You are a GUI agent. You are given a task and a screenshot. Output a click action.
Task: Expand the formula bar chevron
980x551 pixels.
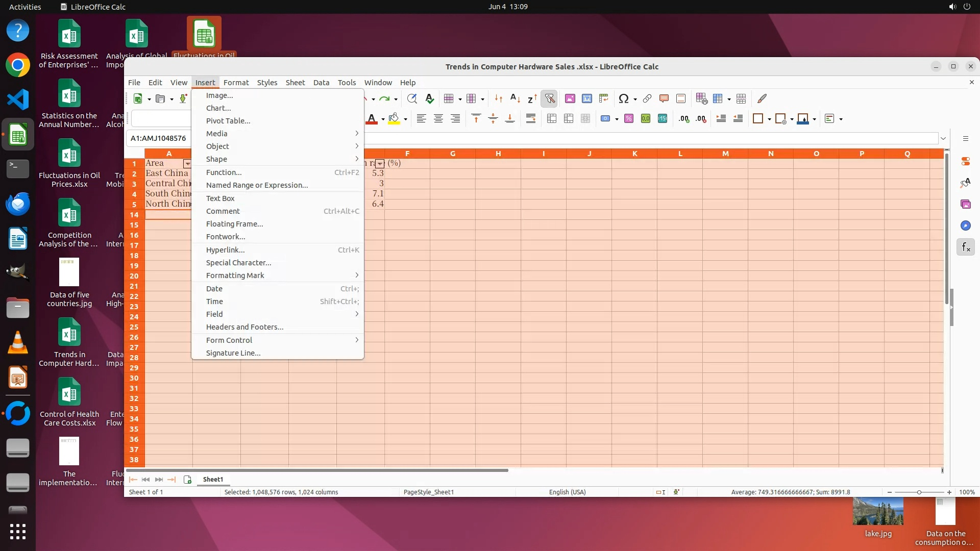click(943, 138)
